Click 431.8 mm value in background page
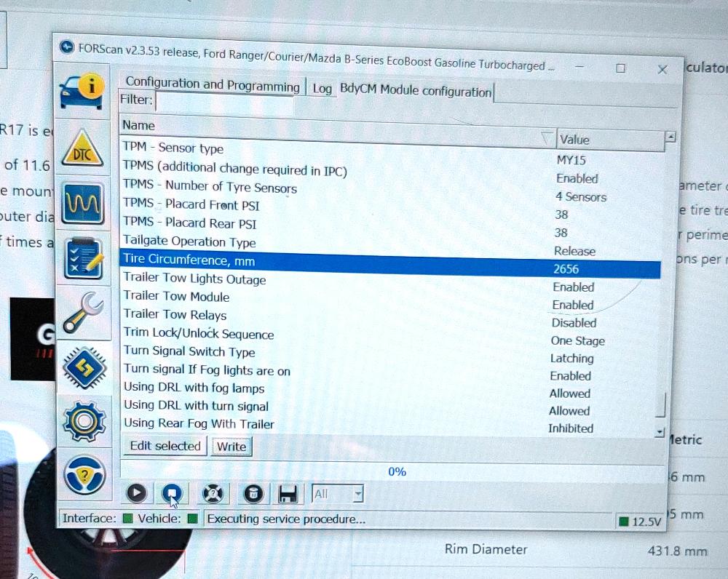 pos(678,551)
